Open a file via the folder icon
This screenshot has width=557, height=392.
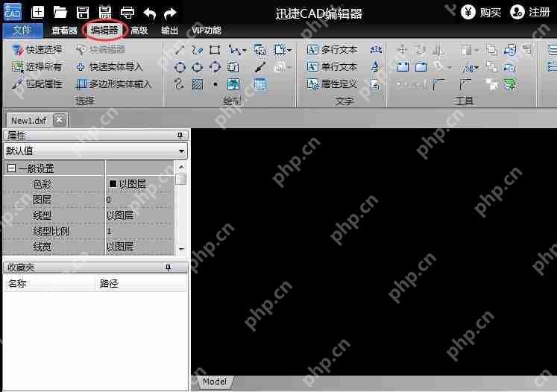[x=60, y=13]
